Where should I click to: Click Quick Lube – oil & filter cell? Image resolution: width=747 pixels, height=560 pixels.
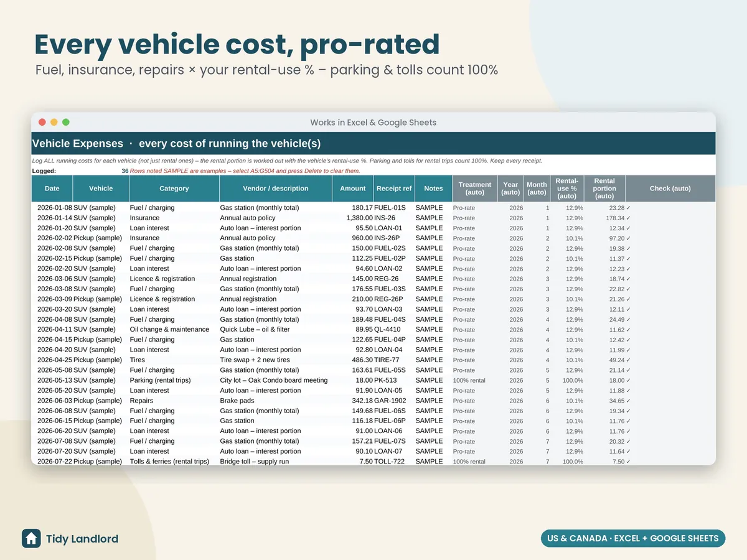click(255, 329)
